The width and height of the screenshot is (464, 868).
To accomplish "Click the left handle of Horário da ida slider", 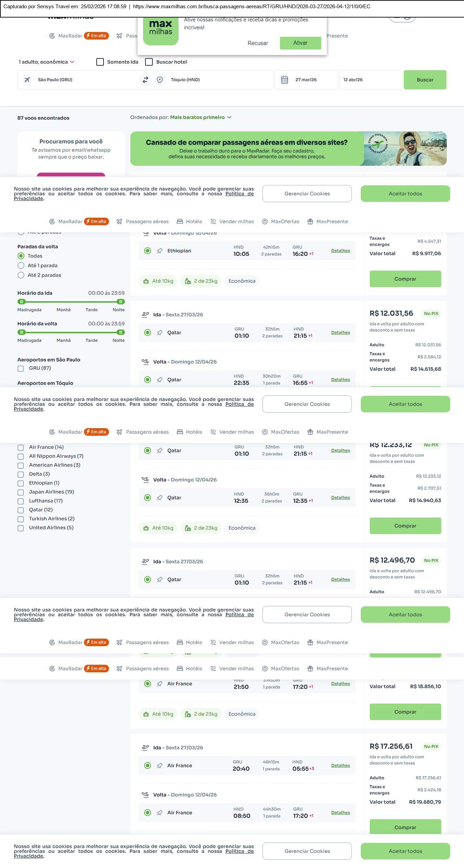I will [22, 302].
